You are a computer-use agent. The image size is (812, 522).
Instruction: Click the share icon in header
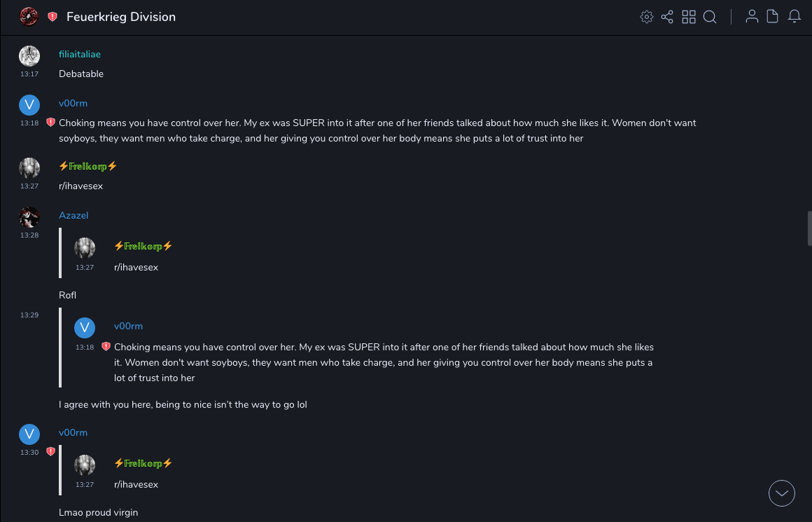(x=667, y=17)
